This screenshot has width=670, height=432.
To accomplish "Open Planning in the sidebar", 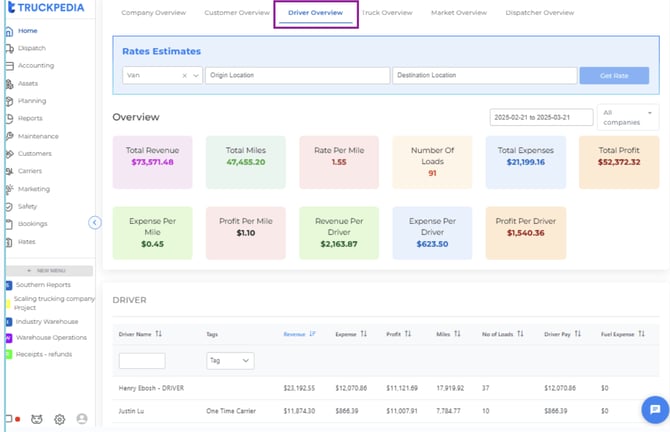I will tap(32, 101).
